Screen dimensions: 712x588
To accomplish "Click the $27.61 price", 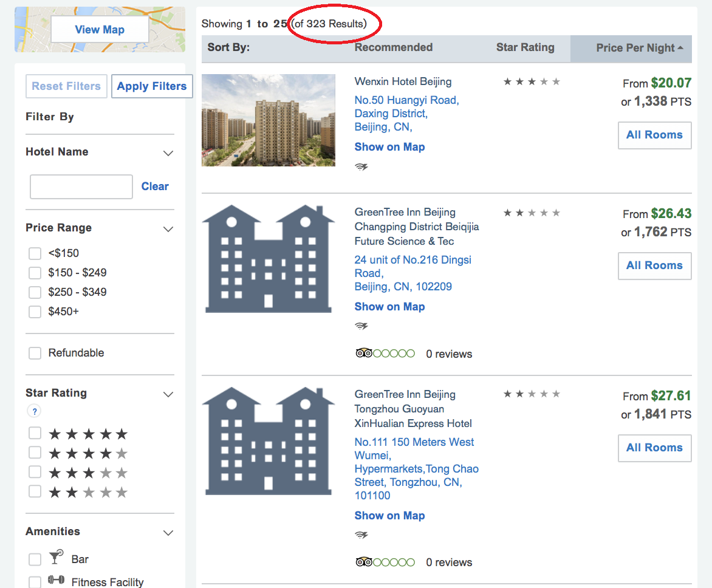I will (x=671, y=396).
